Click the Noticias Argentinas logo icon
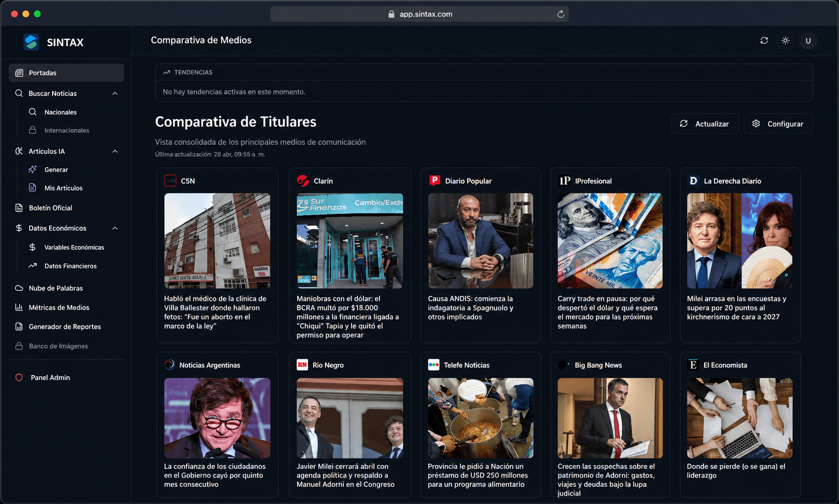Screen dimensions: 839x504 [170, 365]
